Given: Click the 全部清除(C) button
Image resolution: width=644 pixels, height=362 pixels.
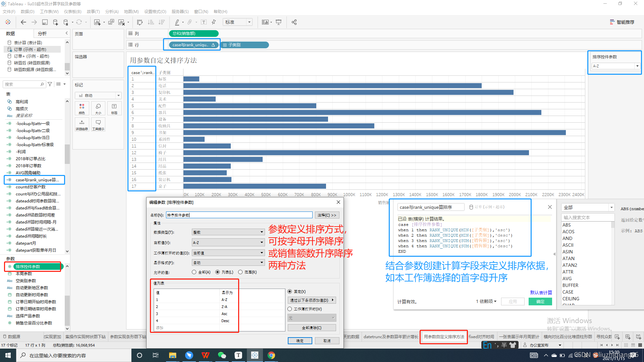Looking at the screenshot, I should 312,328.
